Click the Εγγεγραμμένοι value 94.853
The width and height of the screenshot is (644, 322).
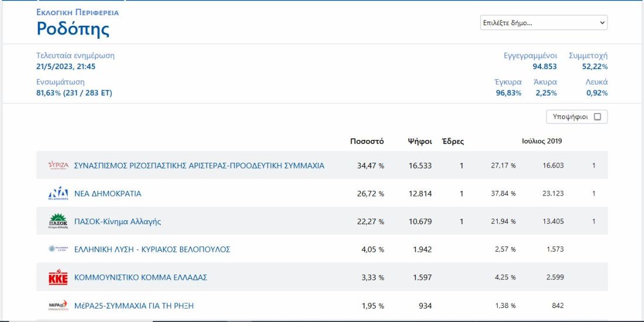(545, 67)
